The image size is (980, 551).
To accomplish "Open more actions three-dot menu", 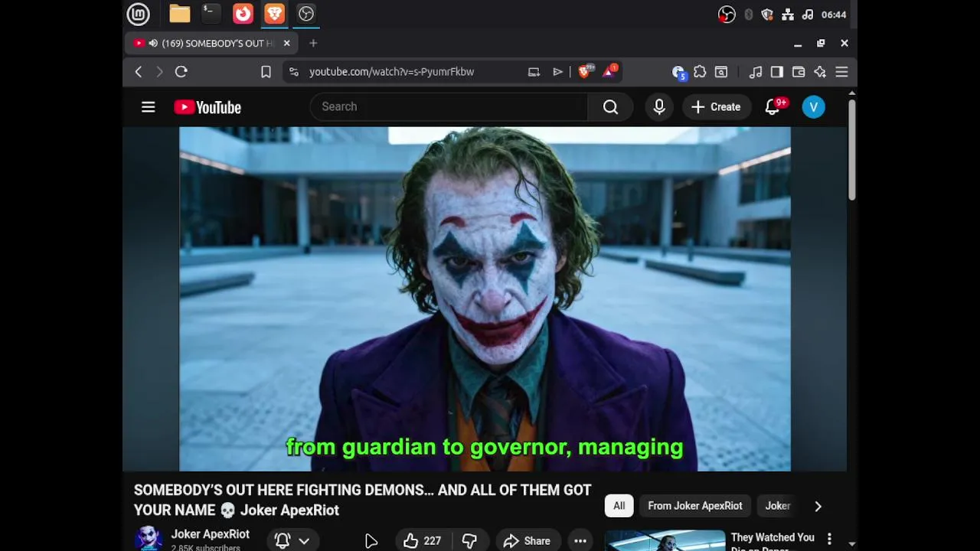I will click(x=580, y=541).
